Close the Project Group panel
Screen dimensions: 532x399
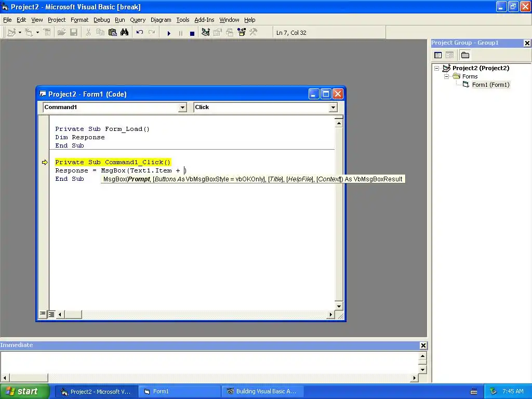click(527, 43)
